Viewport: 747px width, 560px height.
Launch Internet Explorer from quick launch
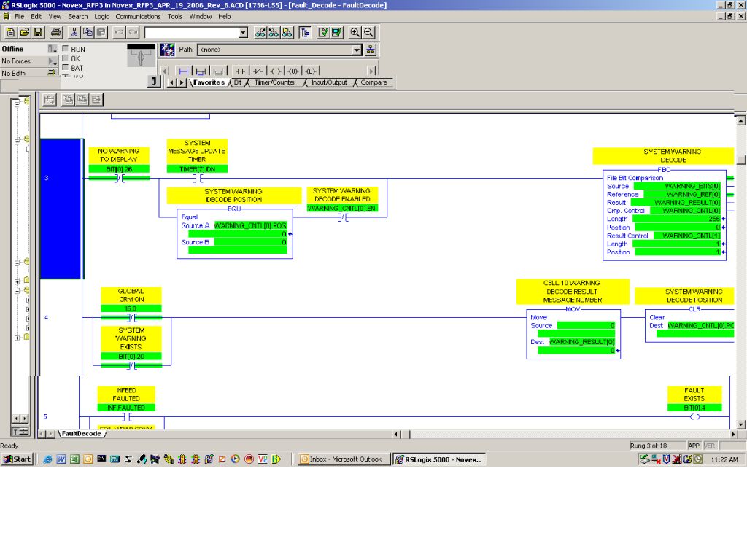[x=47, y=459]
